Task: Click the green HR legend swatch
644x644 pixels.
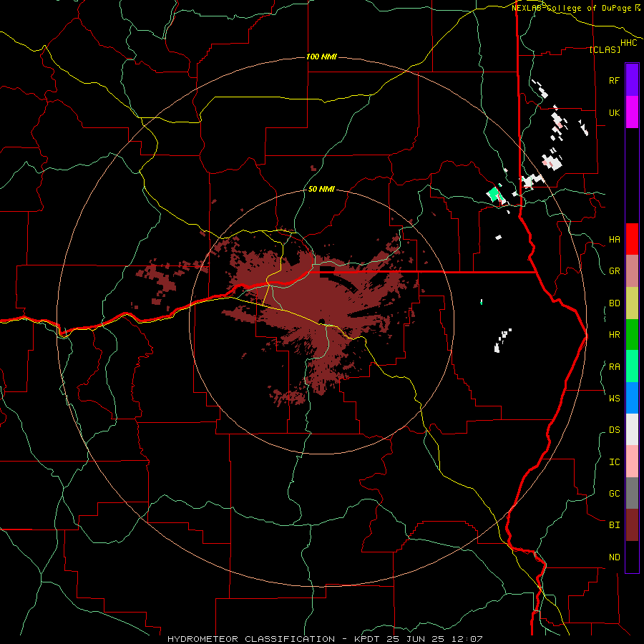Action: pos(632,335)
